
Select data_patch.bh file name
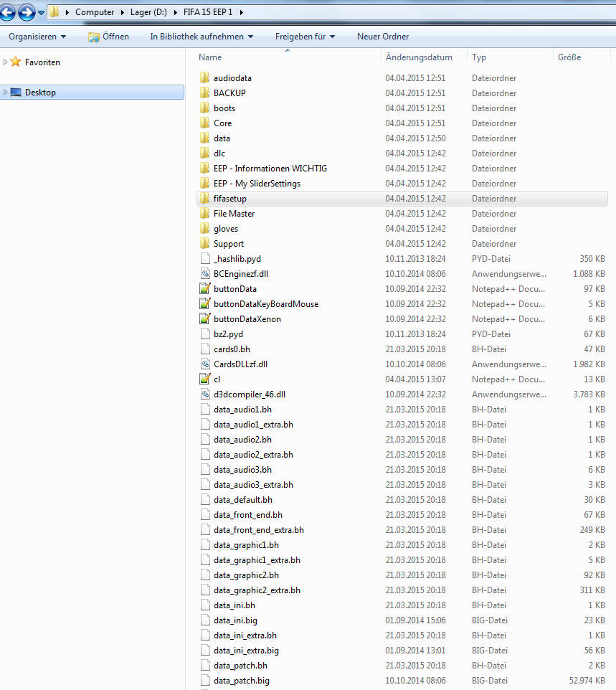tap(240, 666)
